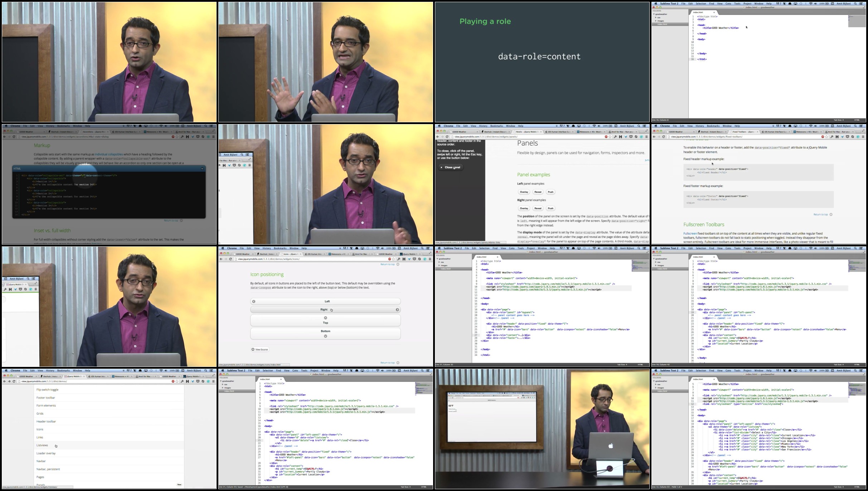Select index.html in sidebar, Sublime frame at Line 16, Column 8

[670, 24]
